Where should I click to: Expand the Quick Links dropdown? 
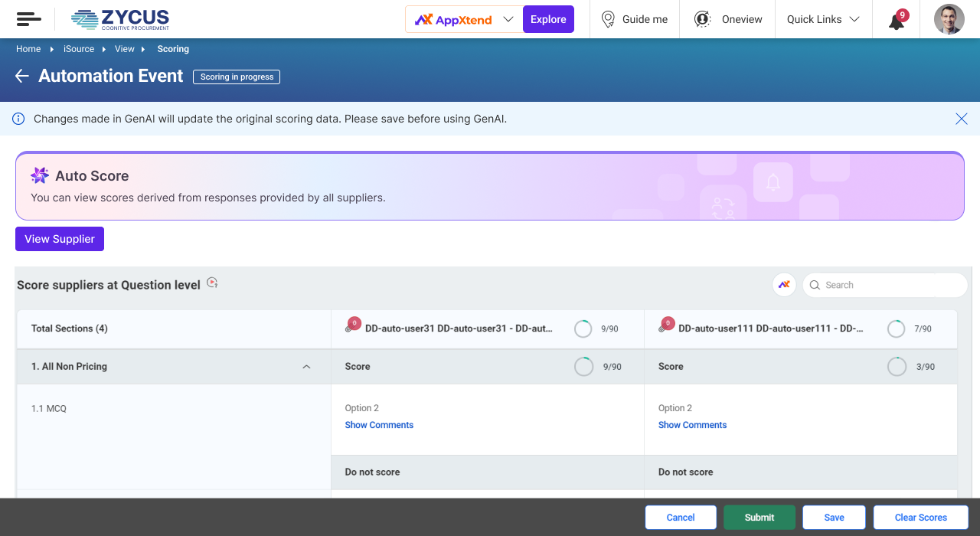(823, 20)
